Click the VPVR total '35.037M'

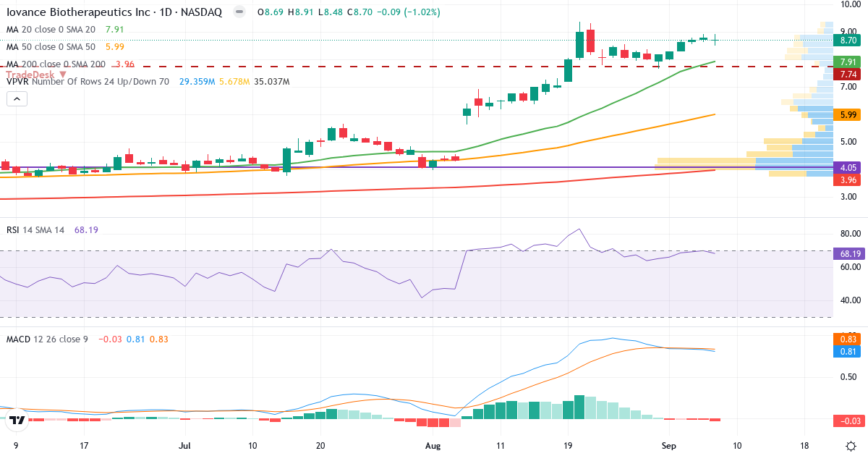coord(272,82)
